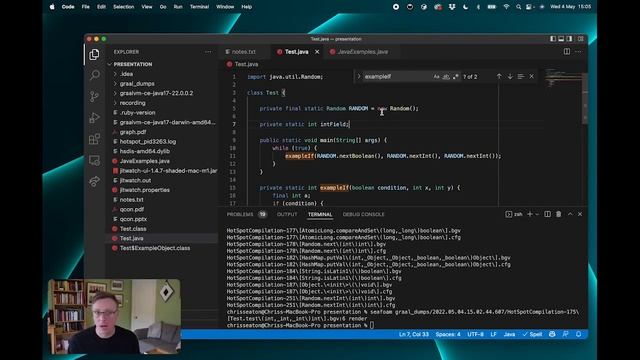Open editor more actions menu
This screenshot has height=360, width=640.
click(578, 51)
